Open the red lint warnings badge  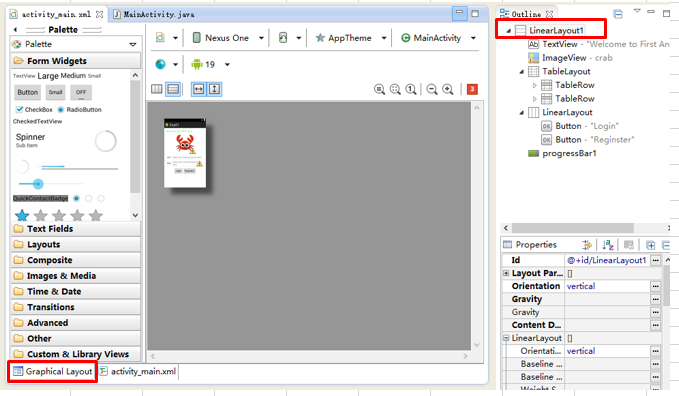[472, 89]
